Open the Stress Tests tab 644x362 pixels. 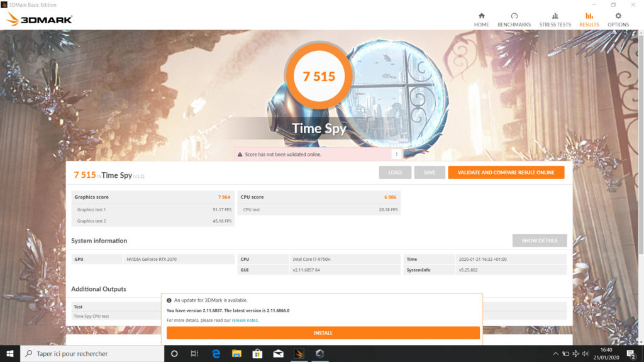click(x=555, y=19)
